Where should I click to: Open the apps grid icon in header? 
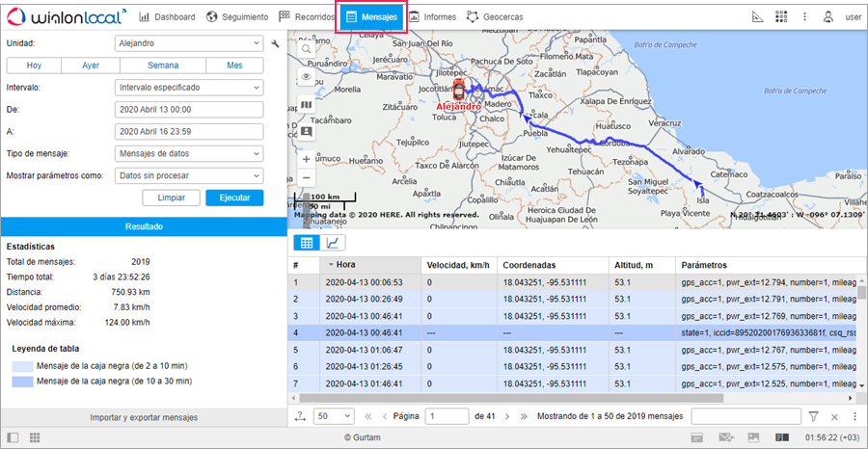click(781, 16)
